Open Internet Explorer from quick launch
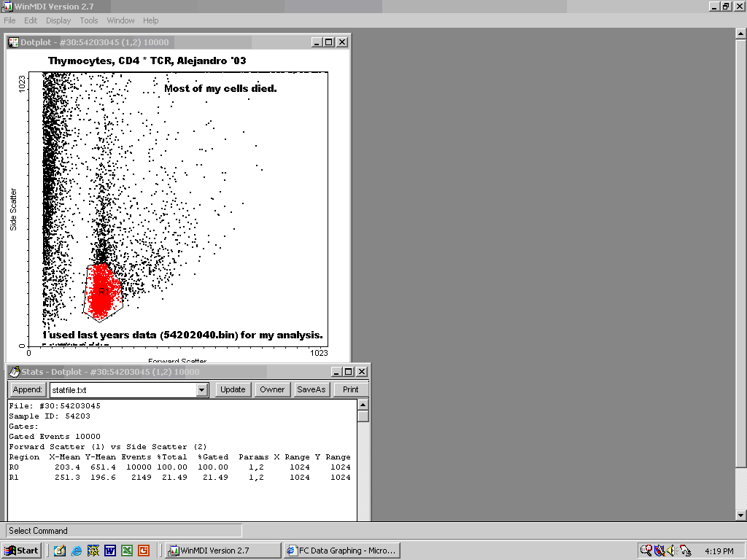 click(x=77, y=551)
